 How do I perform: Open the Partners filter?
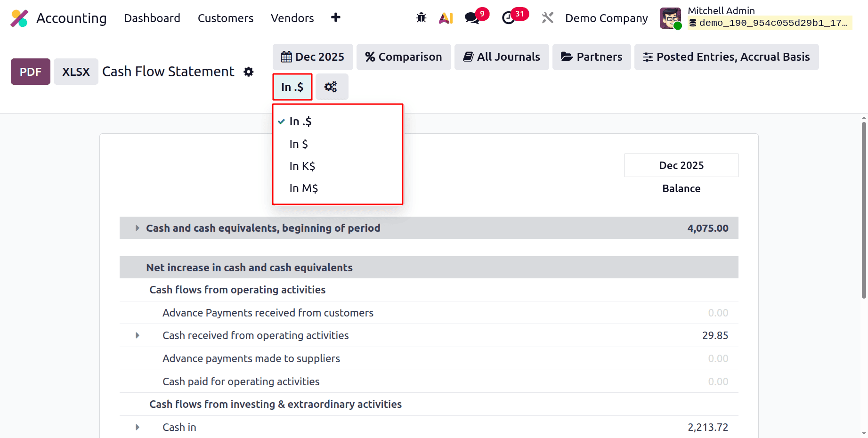(x=591, y=57)
